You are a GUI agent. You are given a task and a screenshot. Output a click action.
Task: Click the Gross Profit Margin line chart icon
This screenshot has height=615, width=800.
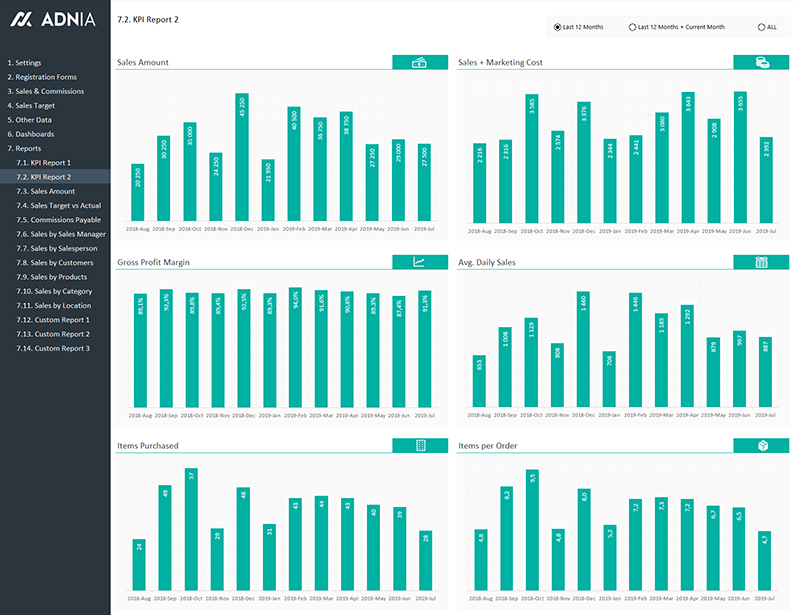(x=420, y=262)
